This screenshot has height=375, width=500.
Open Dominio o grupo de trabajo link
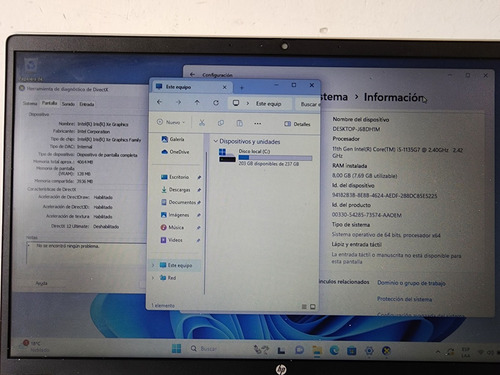coord(411,283)
